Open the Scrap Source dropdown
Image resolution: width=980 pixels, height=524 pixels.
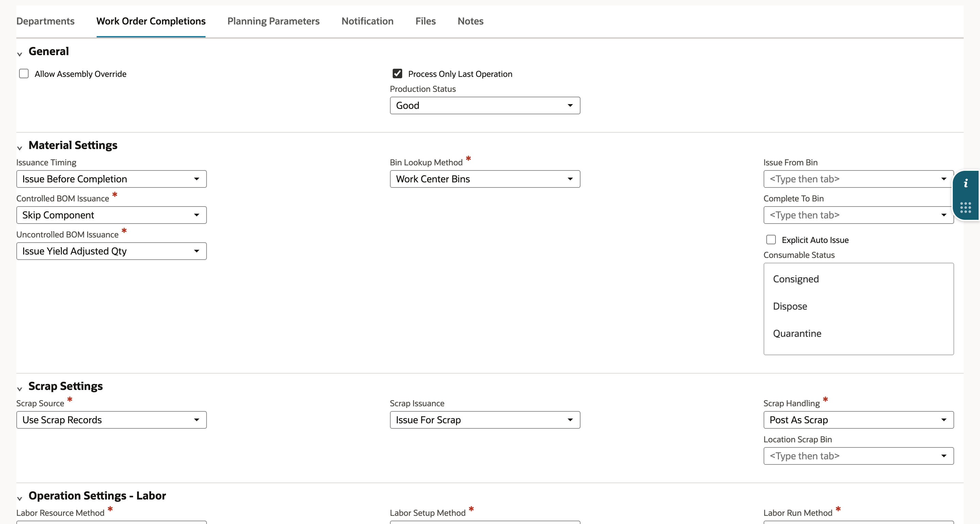112,420
